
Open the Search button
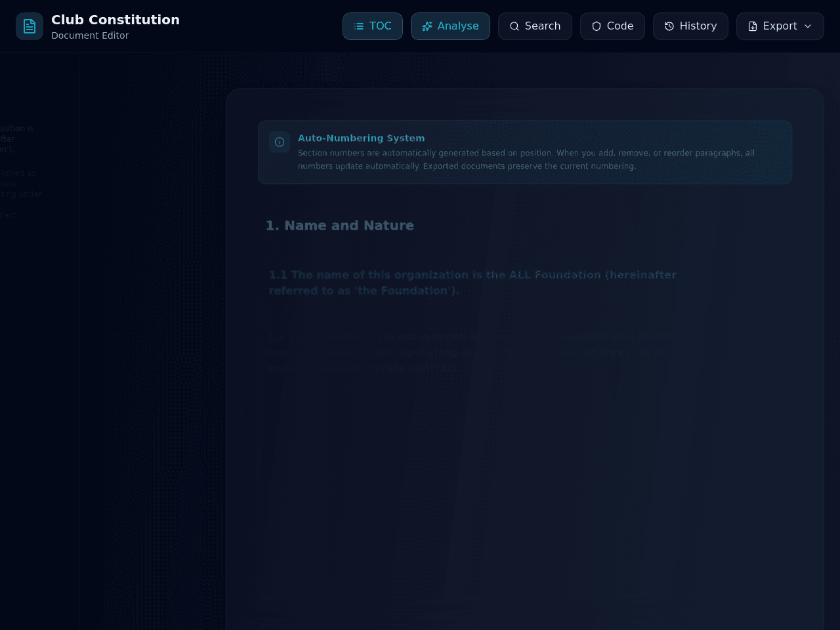coord(535,26)
